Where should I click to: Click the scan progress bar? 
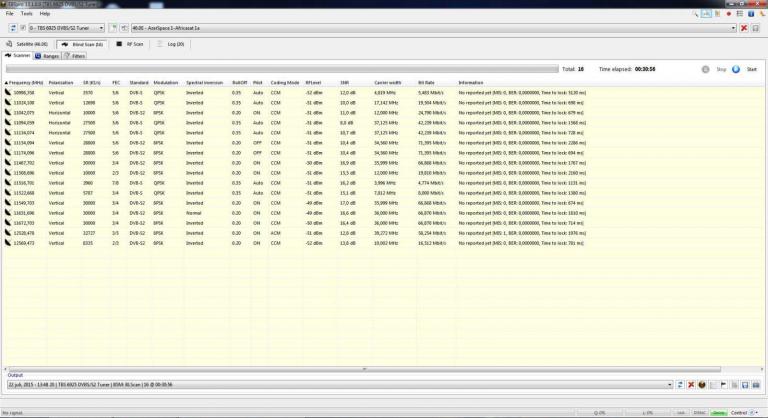click(280, 69)
